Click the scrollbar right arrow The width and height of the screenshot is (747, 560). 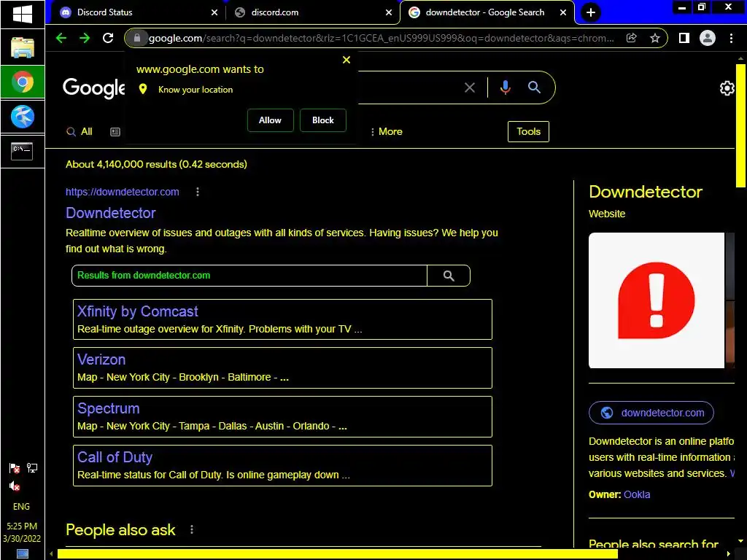tap(728, 554)
